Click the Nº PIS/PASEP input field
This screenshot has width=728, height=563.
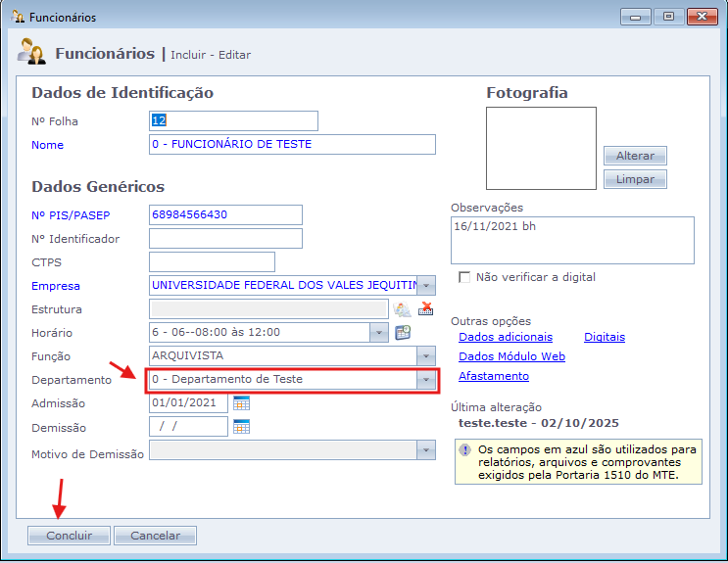(225, 214)
